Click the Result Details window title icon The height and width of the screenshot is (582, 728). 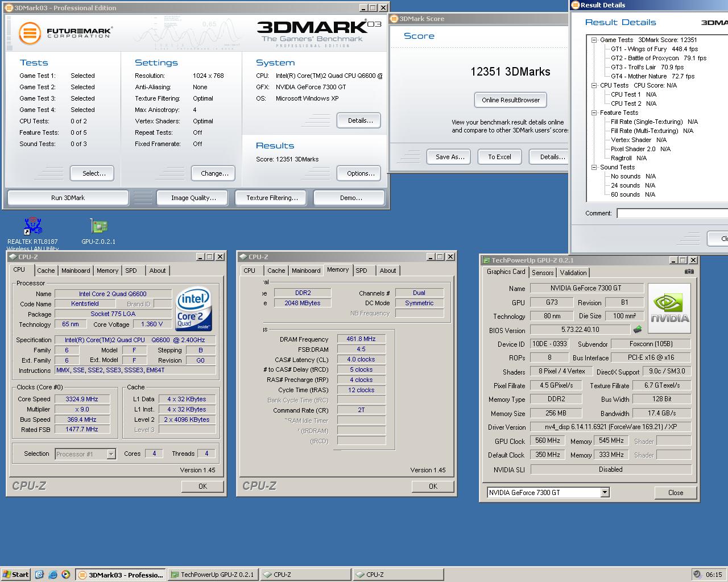point(575,5)
